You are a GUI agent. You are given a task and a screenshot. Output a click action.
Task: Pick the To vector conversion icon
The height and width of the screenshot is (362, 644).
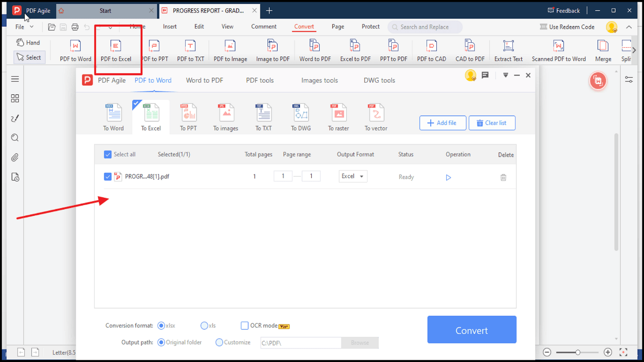click(376, 117)
